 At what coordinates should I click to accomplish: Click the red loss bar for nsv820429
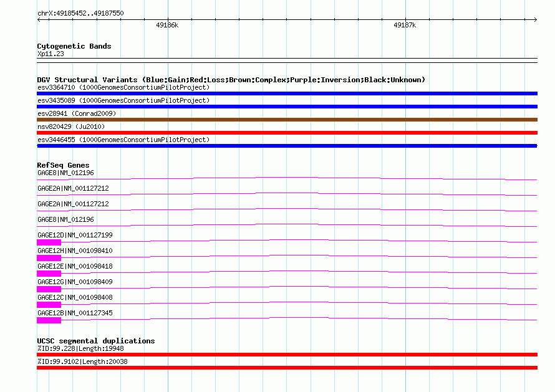(287, 133)
